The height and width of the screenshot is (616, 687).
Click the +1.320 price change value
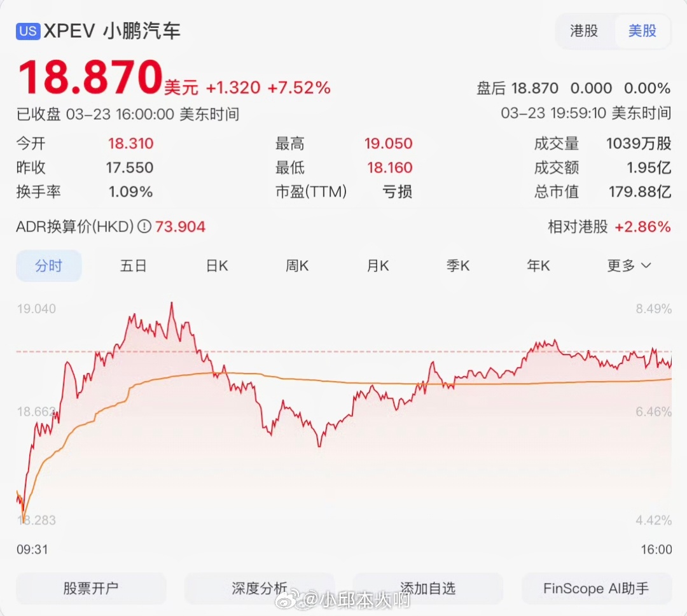pos(233,88)
